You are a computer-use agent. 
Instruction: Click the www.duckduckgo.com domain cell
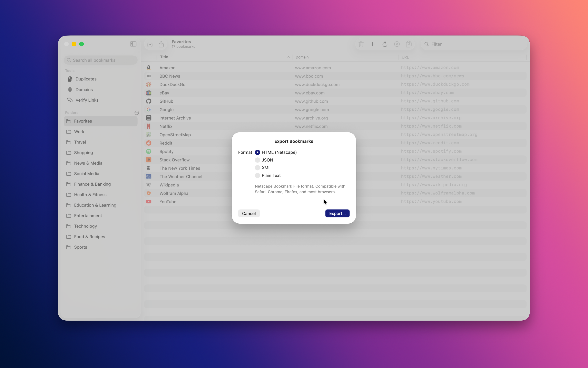[x=317, y=84]
